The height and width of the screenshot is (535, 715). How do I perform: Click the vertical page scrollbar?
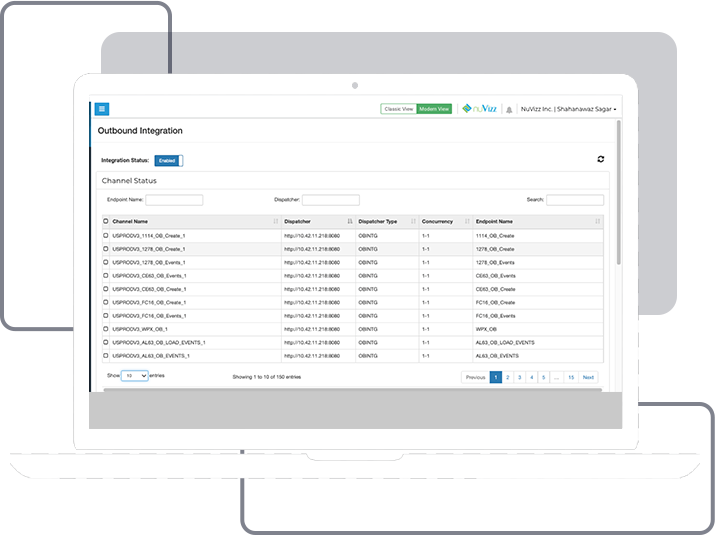point(619,192)
